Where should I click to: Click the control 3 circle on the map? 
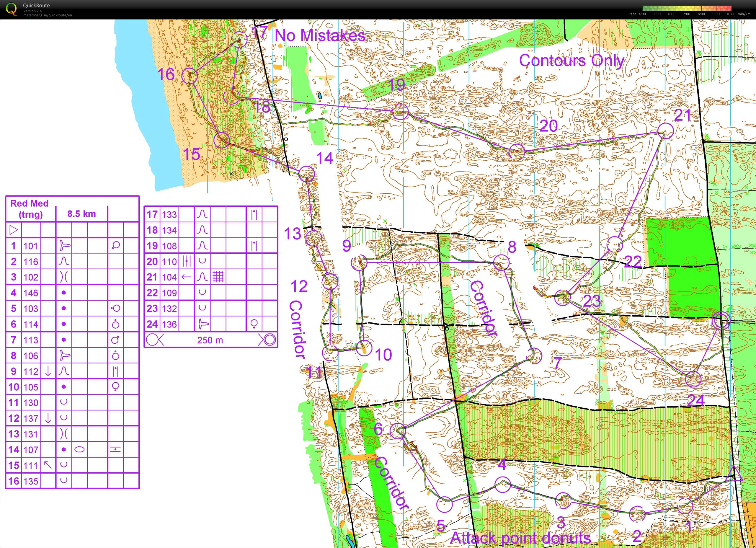(x=563, y=500)
